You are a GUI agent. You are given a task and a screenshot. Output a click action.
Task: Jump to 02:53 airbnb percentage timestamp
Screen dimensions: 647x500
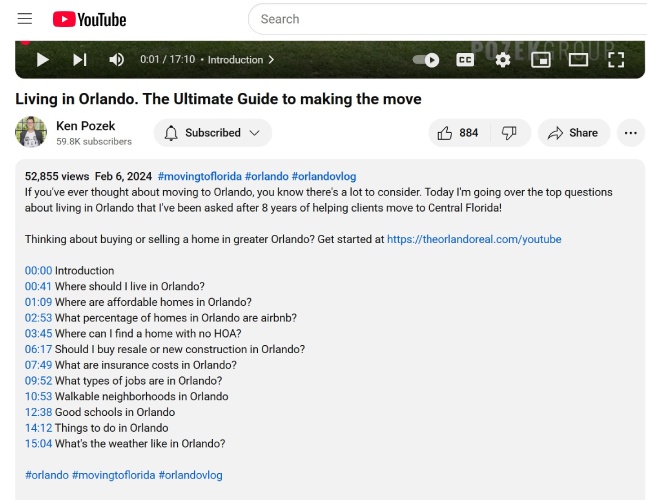click(x=38, y=318)
